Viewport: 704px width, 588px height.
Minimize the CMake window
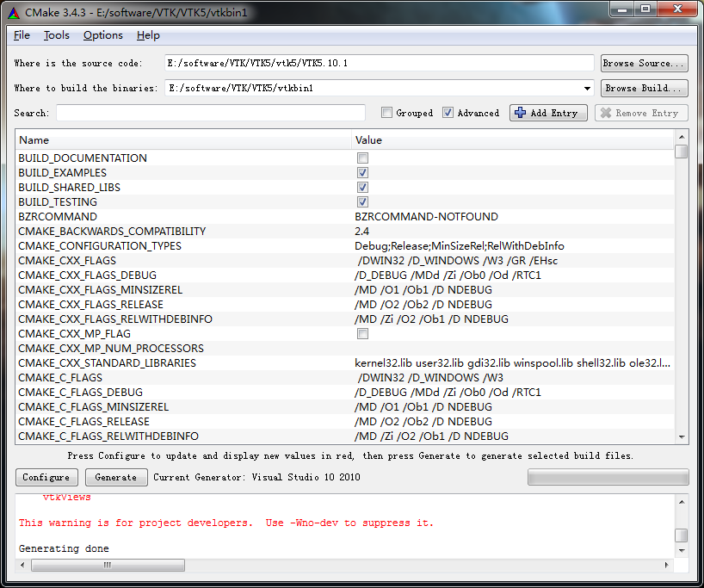[622, 9]
